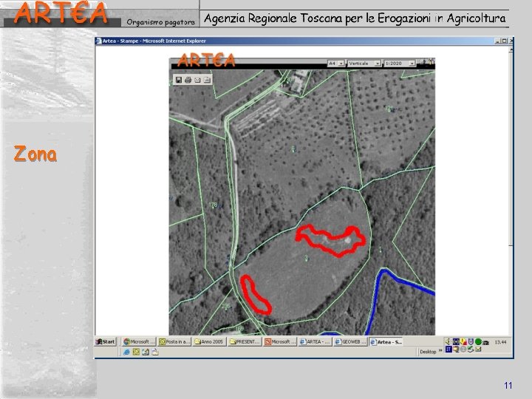Click the folder icon in floating map toolbar
Image resolution: width=532 pixels, height=399 pixels.
click(x=207, y=80)
